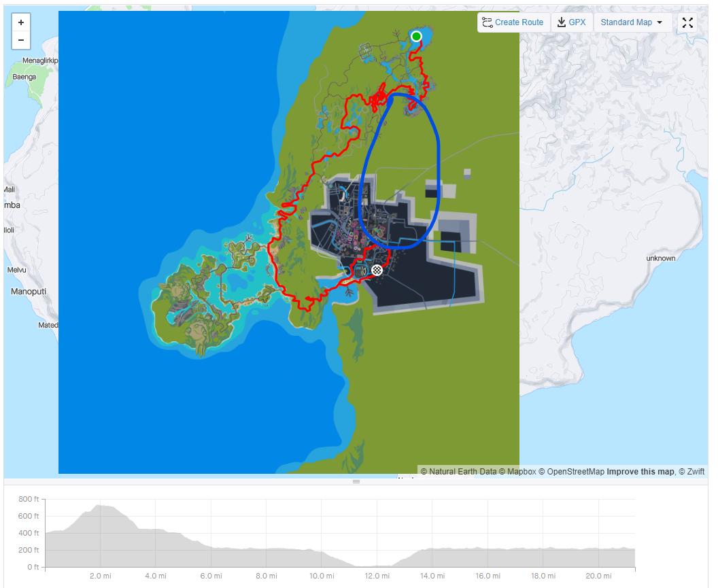The image size is (718, 588).
Task: Open the Standard Map dropdown
Action: tap(632, 22)
